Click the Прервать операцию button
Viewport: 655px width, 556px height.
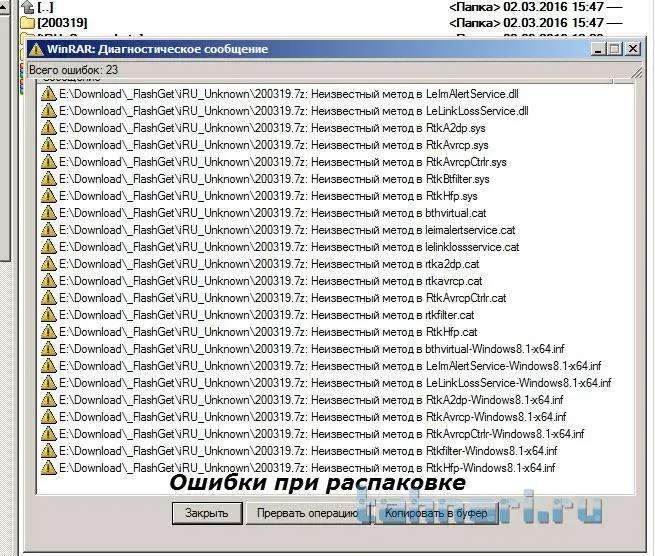(307, 513)
